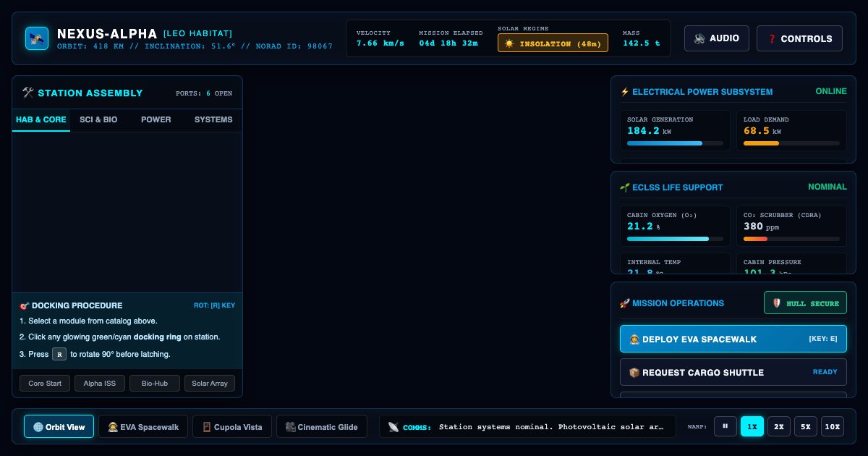This screenshot has height=456, width=868.
Task: Select Orbit View camera mode
Action: click(x=59, y=426)
